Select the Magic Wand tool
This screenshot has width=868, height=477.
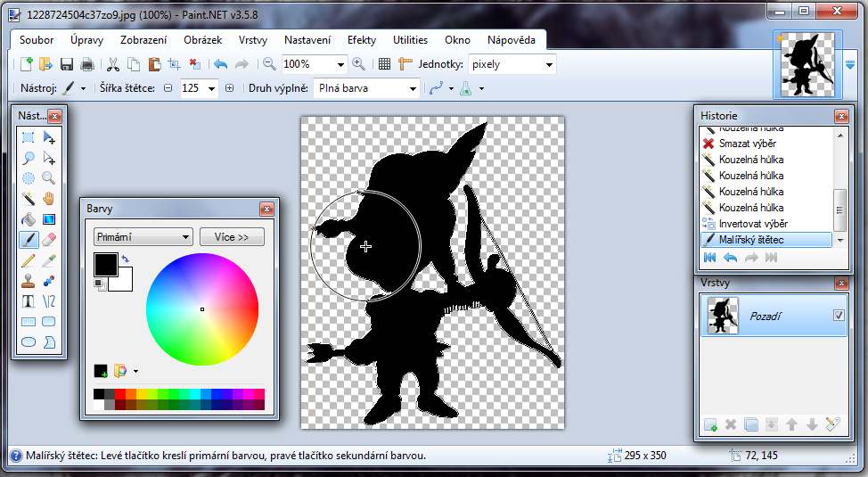tap(29, 198)
